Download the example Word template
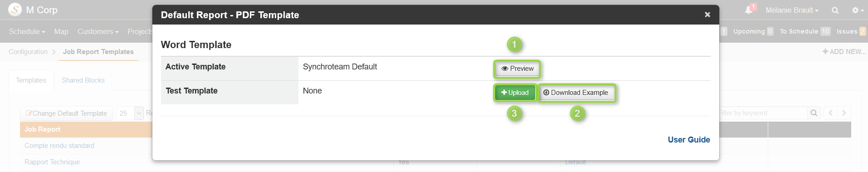Image resolution: width=868 pixels, height=172 pixels. point(576,93)
